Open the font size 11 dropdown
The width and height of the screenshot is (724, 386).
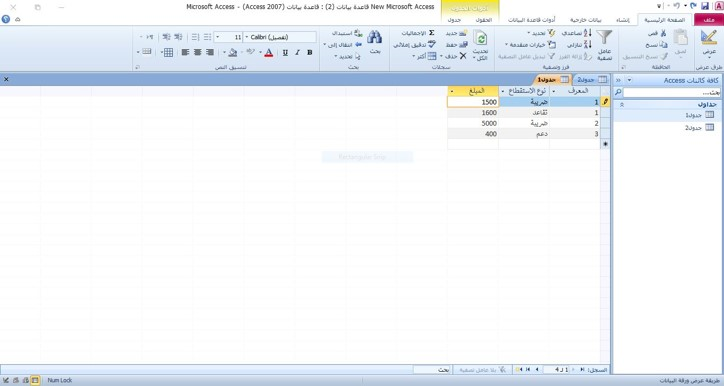(x=218, y=37)
